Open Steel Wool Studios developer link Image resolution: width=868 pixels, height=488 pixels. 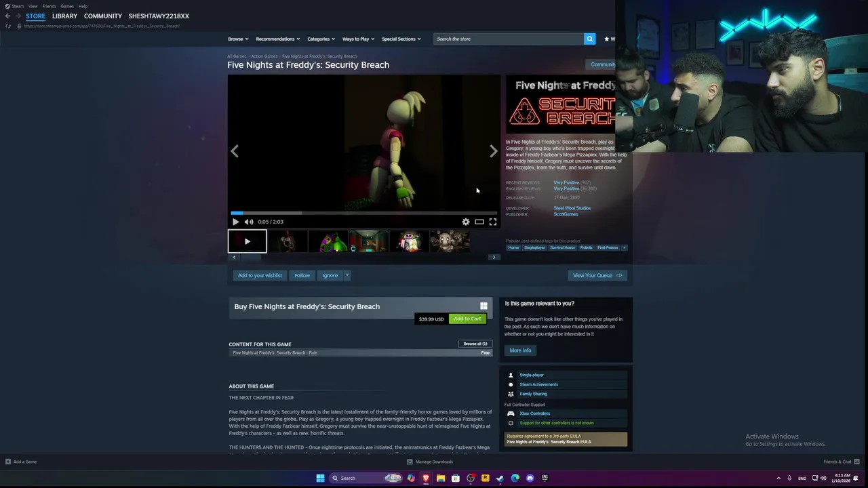tap(572, 208)
